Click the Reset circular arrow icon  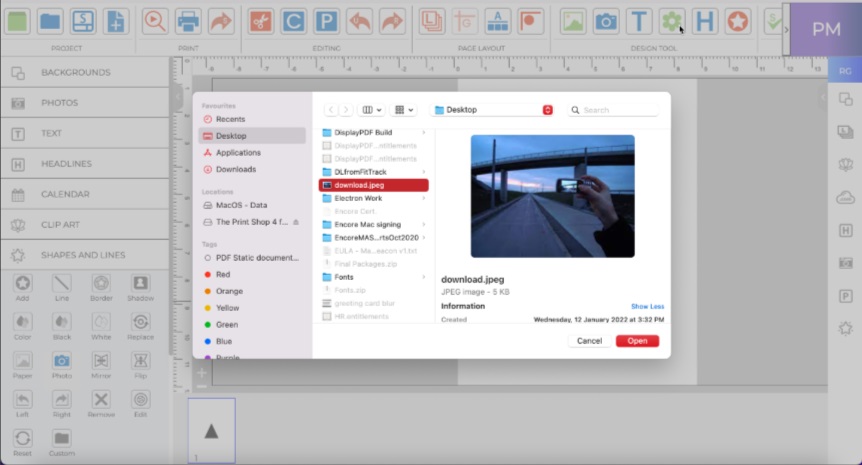click(23, 439)
